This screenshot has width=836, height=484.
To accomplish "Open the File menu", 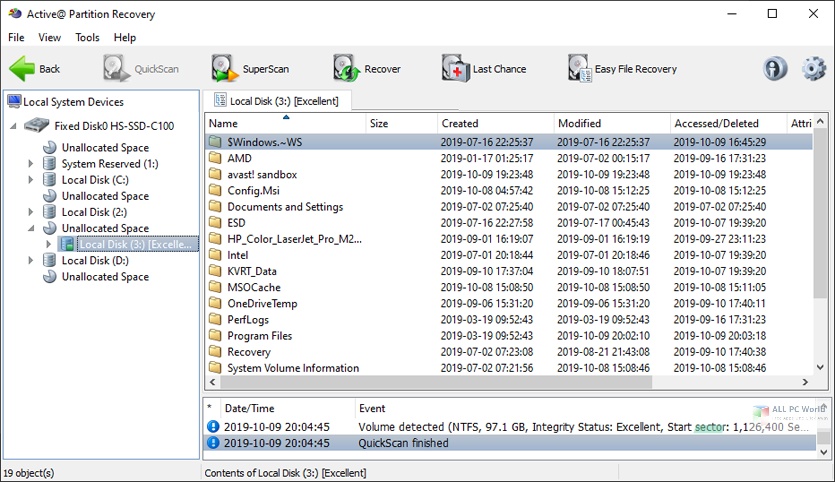I will 16,37.
